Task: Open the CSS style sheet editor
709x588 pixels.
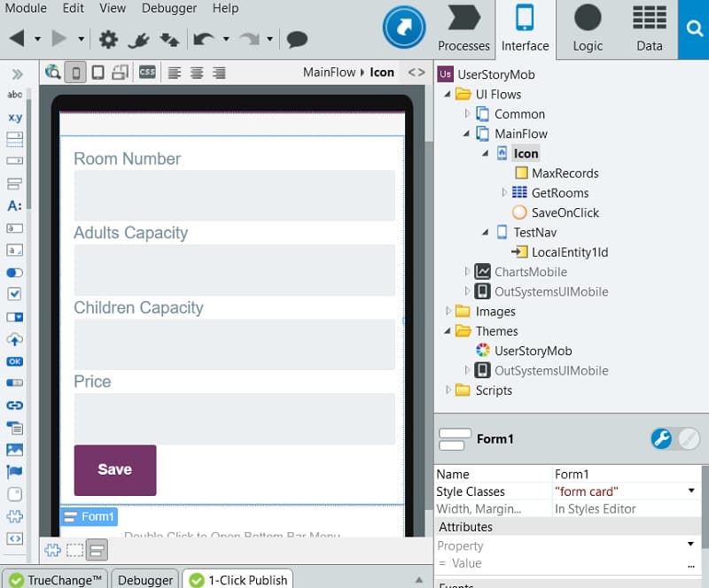Action: [x=147, y=73]
